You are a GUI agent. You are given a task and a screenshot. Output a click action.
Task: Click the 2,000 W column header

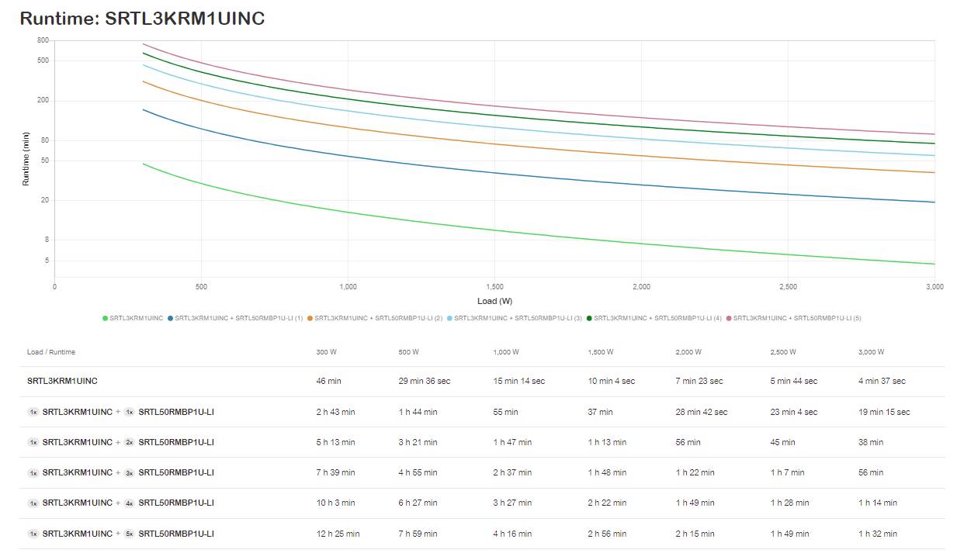tap(688, 352)
